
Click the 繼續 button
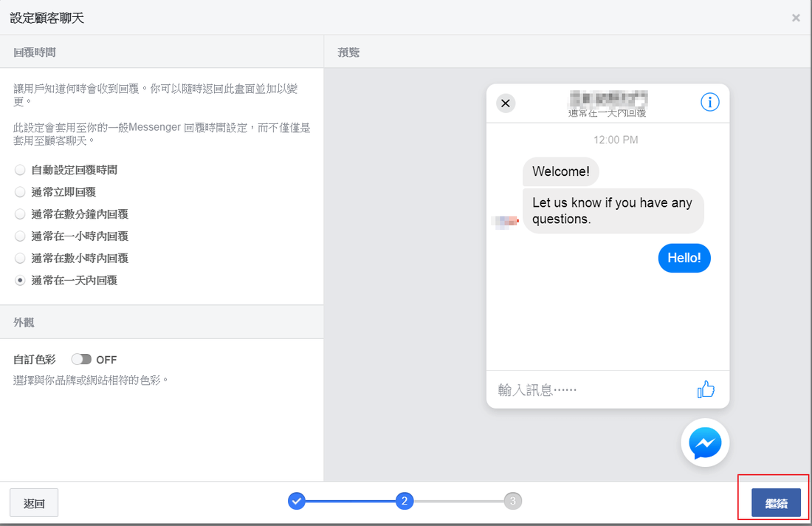[776, 502]
